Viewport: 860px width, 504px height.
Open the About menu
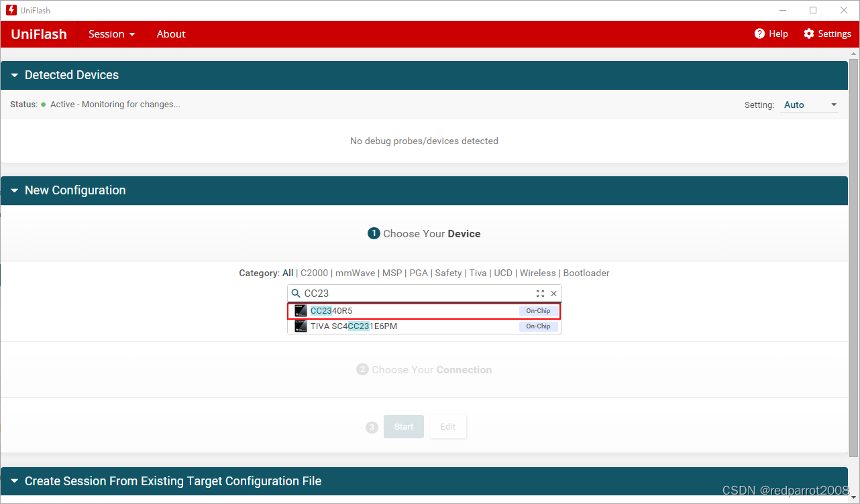171,34
